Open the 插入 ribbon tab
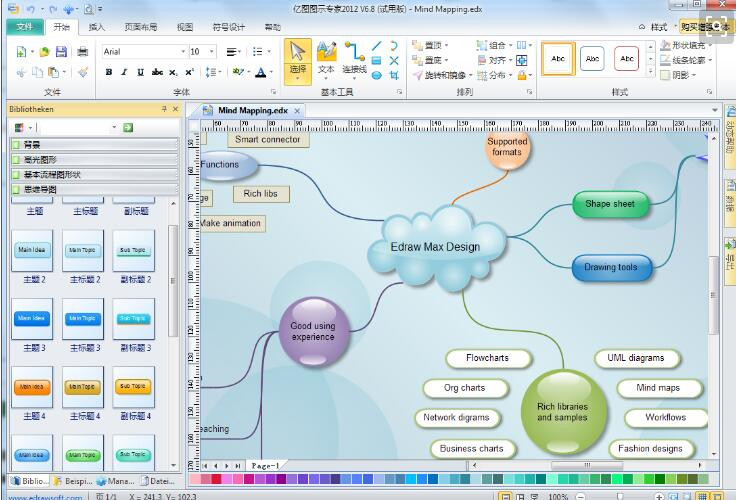Screen dimensions: 736x500 click(x=96, y=27)
